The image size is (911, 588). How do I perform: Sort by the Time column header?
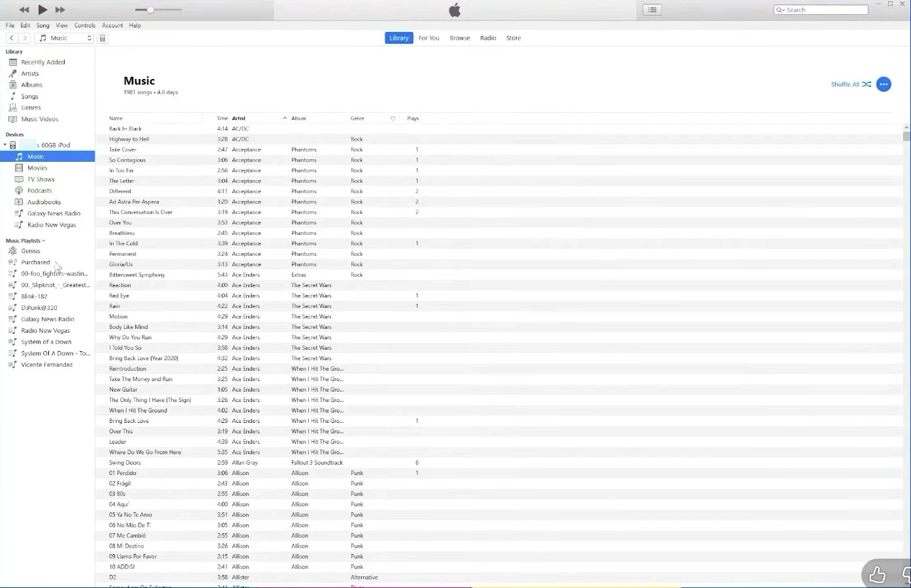[222, 119]
